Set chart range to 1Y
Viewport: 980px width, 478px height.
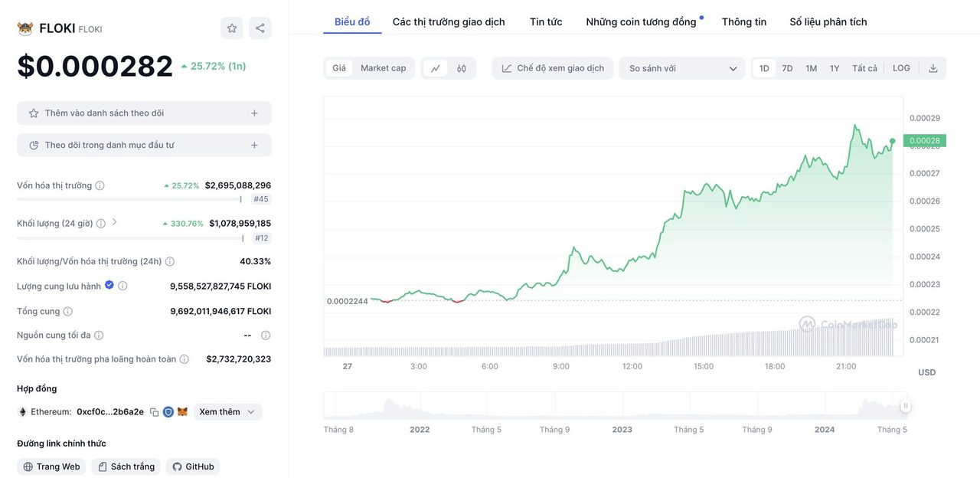pyautogui.click(x=835, y=68)
